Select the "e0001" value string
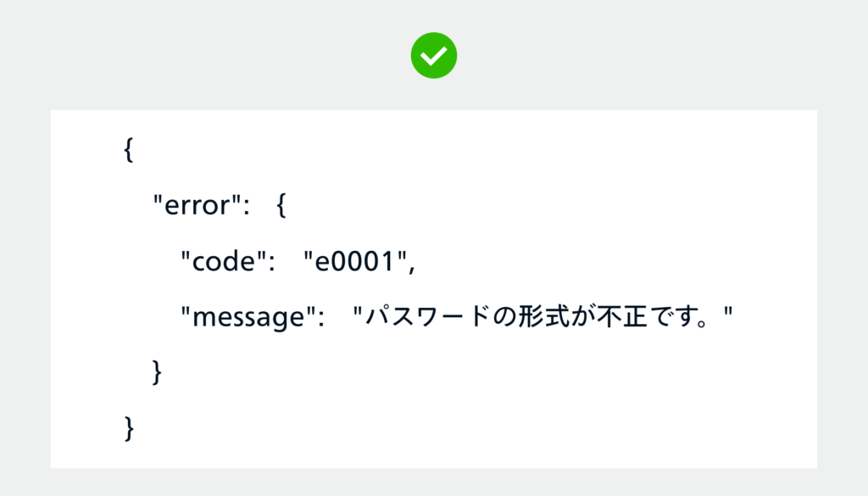This screenshot has height=496, width=868. coord(354,262)
